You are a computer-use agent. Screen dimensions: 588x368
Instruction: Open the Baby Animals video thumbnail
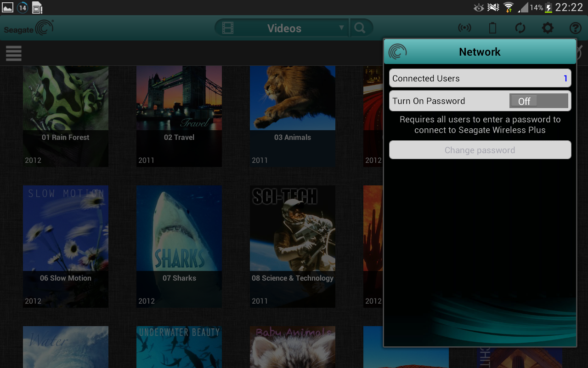coord(293,347)
